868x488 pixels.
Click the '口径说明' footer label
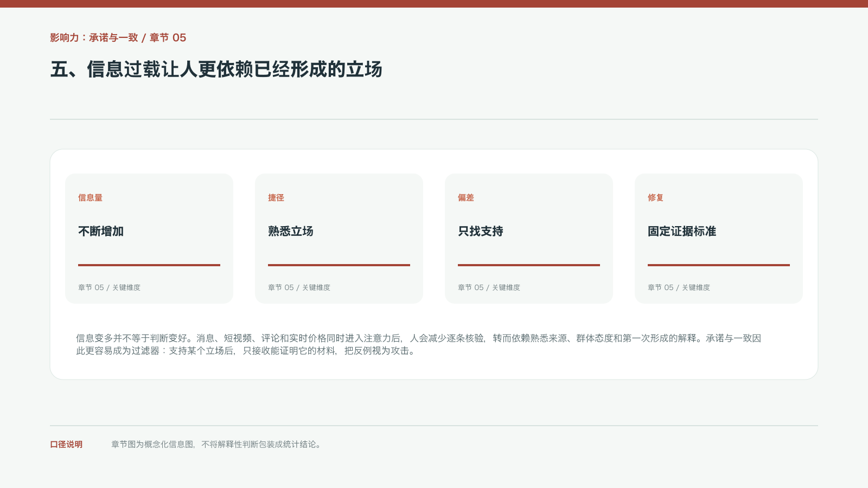[66, 445]
